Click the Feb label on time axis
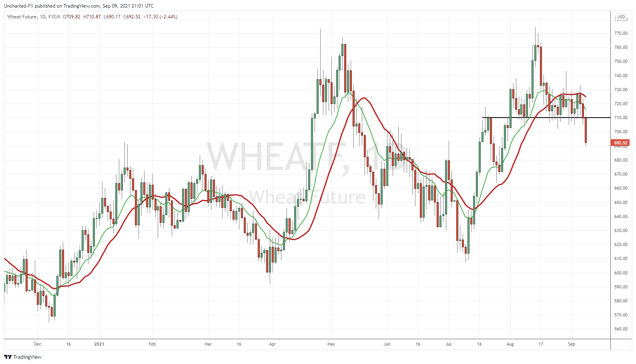This screenshot has width=636, height=364. [x=152, y=344]
